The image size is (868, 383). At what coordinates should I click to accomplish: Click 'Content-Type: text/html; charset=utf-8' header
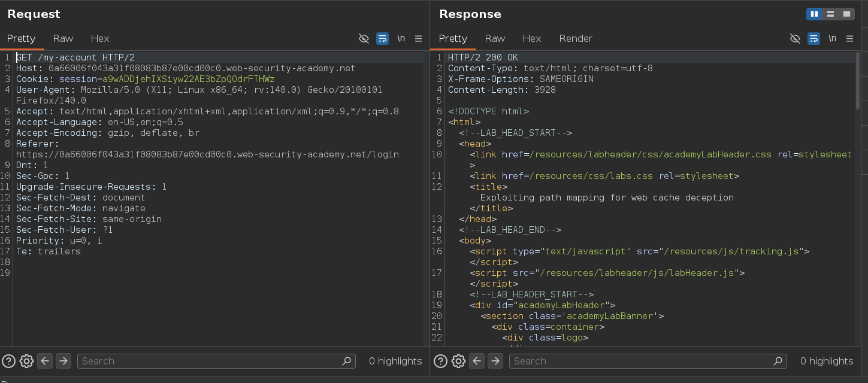(x=551, y=68)
